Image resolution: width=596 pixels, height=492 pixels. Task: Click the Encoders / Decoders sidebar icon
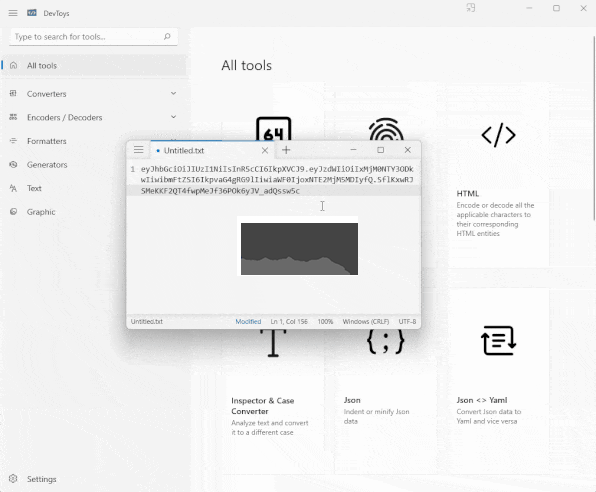13,117
